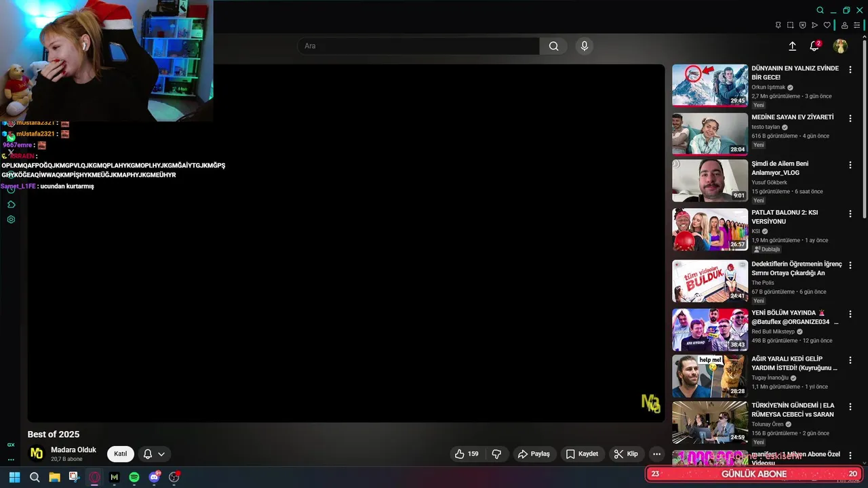Image resolution: width=868 pixels, height=488 pixels.
Task: Open the DÜNYANIN EN YALNIZ EVİNDE thumbnail
Action: (710, 85)
